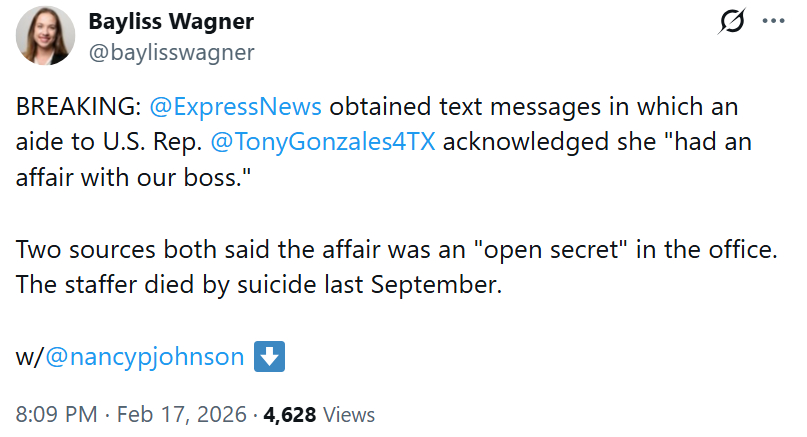Open the three-dot more options menu
807x437 pixels.
[x=774, y=21]
